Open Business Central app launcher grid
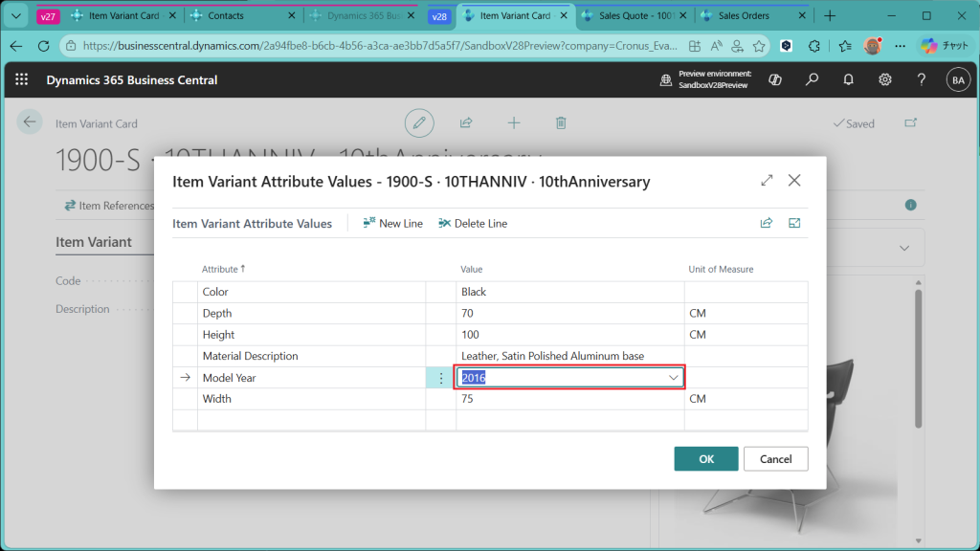 click(x=22, y=80)
